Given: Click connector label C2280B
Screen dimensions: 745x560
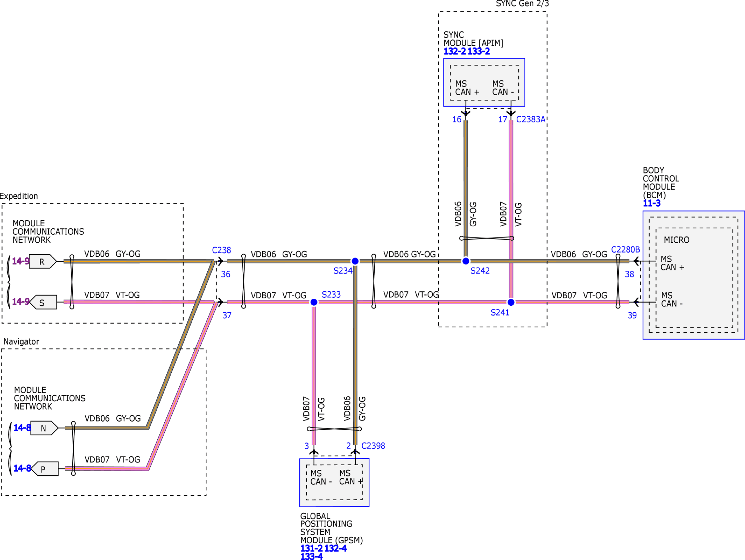Looking at the screenshot, I should point(625,250).
